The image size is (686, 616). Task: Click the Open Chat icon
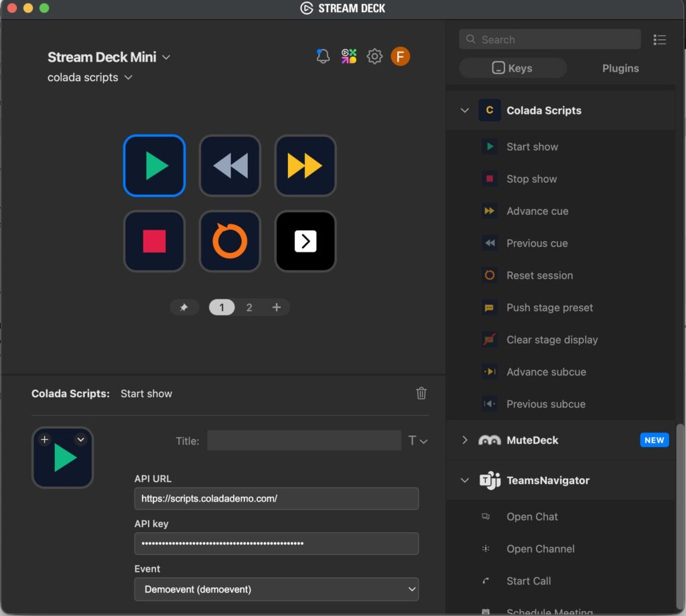(486, 516)
